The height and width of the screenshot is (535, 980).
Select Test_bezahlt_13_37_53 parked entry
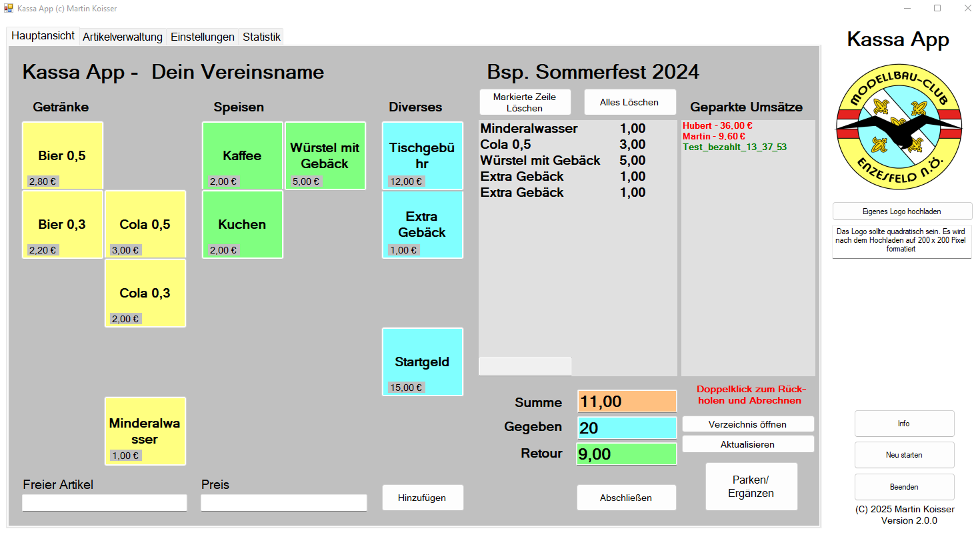click(x=734, y=147)
